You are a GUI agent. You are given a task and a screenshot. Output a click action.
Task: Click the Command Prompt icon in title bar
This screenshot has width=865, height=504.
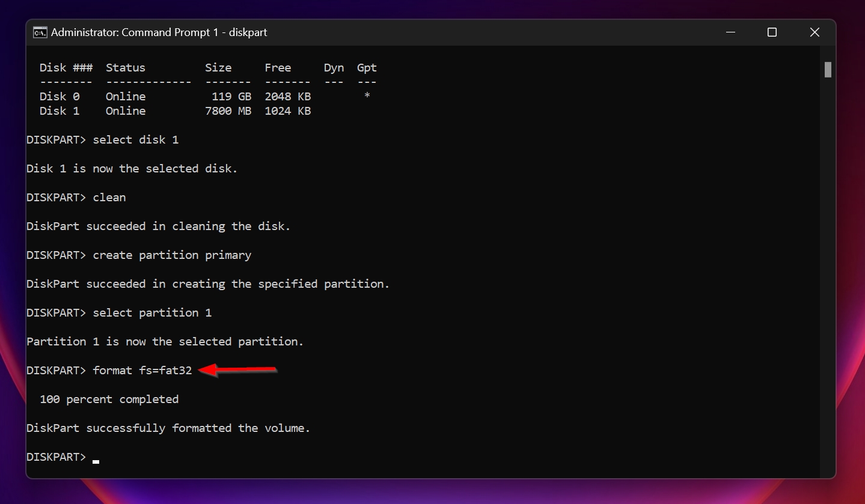point(40,32)
